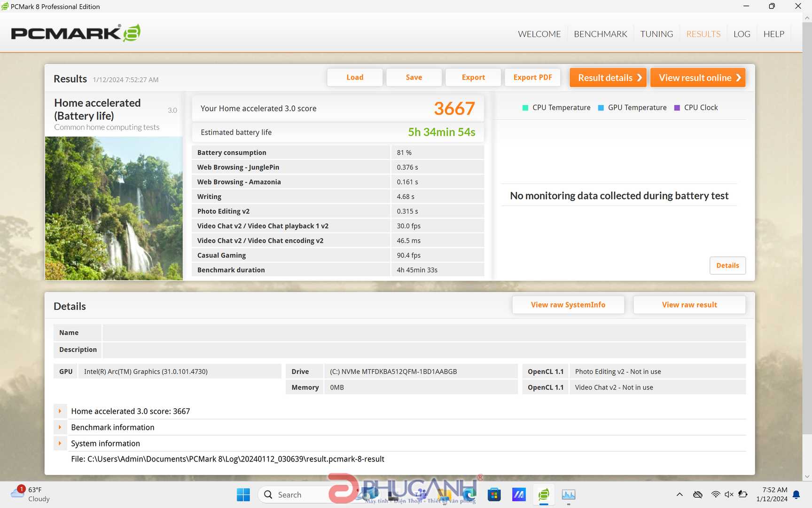
Task: Click the battery tray icon
Action: click(x=743, y=494)
